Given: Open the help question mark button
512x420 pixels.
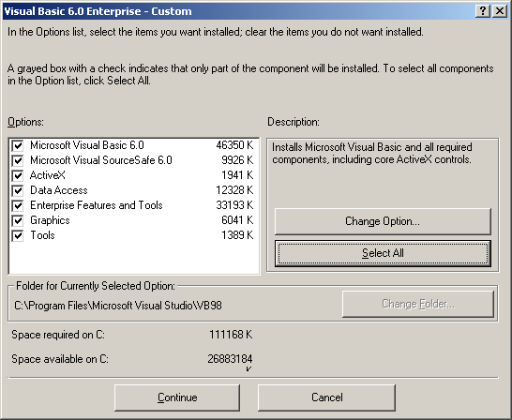Looking at the screenshot, I should pyautogui.click(x=483, y=11).
